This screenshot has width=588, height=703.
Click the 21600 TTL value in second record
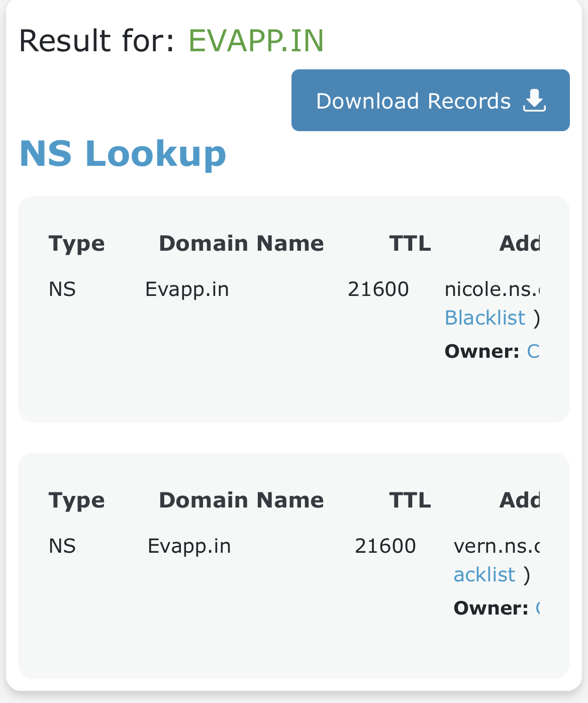coord(385,546)
